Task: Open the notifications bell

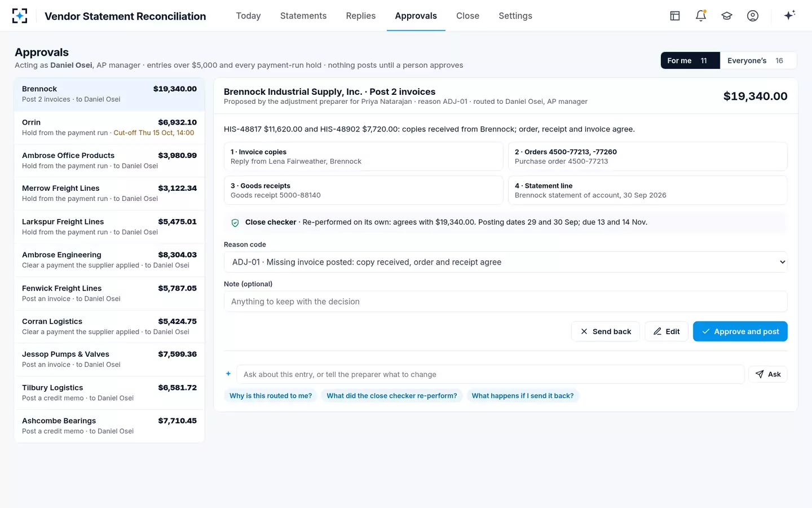Action: coord(701,16)
